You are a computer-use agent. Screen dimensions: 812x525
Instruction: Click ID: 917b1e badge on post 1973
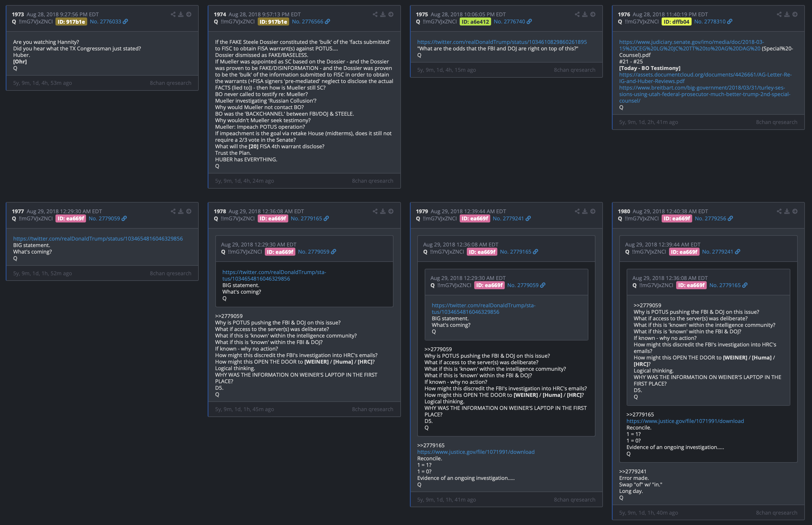click(x=71, y=21)
